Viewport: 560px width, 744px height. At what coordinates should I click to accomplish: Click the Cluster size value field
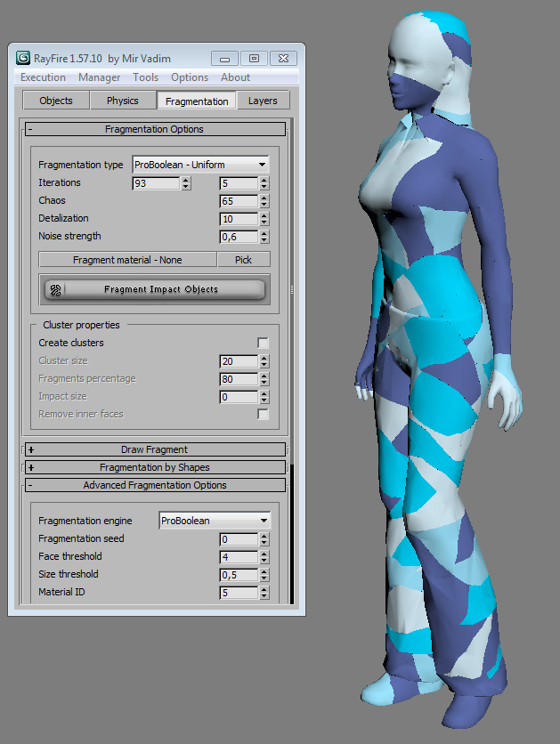(239, 361)
